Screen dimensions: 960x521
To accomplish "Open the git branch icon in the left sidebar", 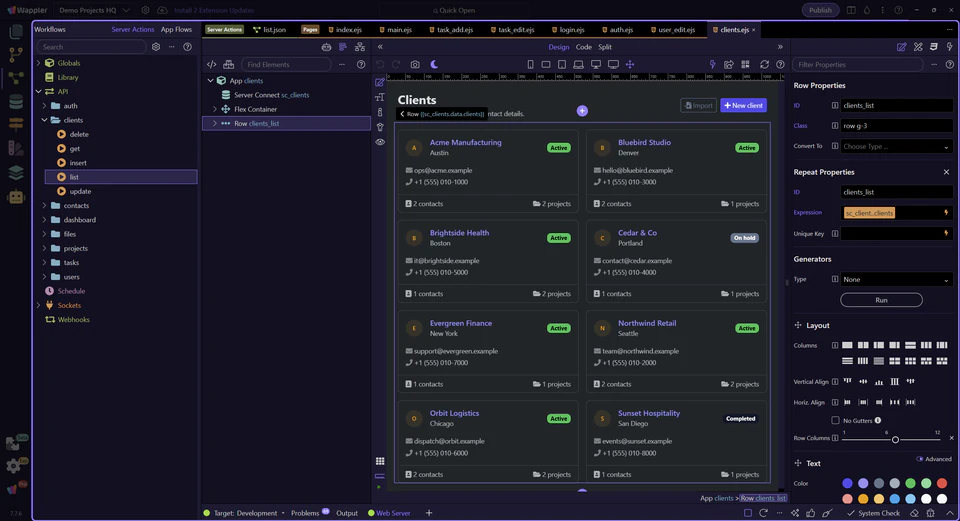I will tap(16, 55).
